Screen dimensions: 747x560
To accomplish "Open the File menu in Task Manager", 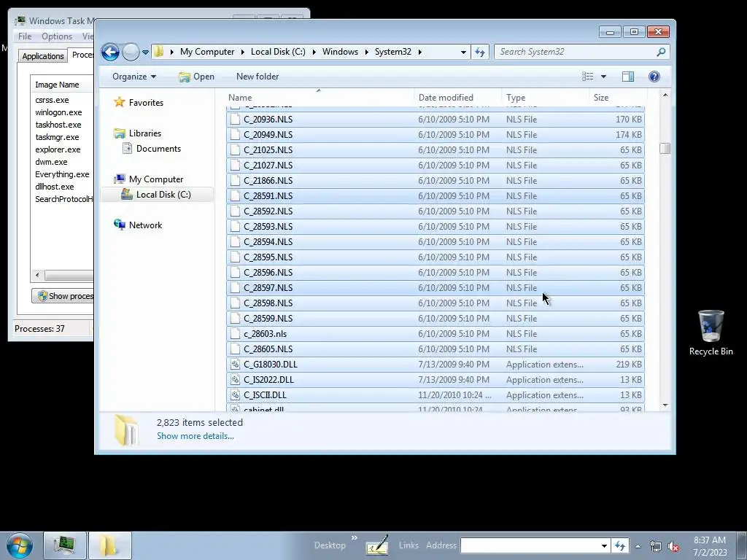I will coord(25,36).
